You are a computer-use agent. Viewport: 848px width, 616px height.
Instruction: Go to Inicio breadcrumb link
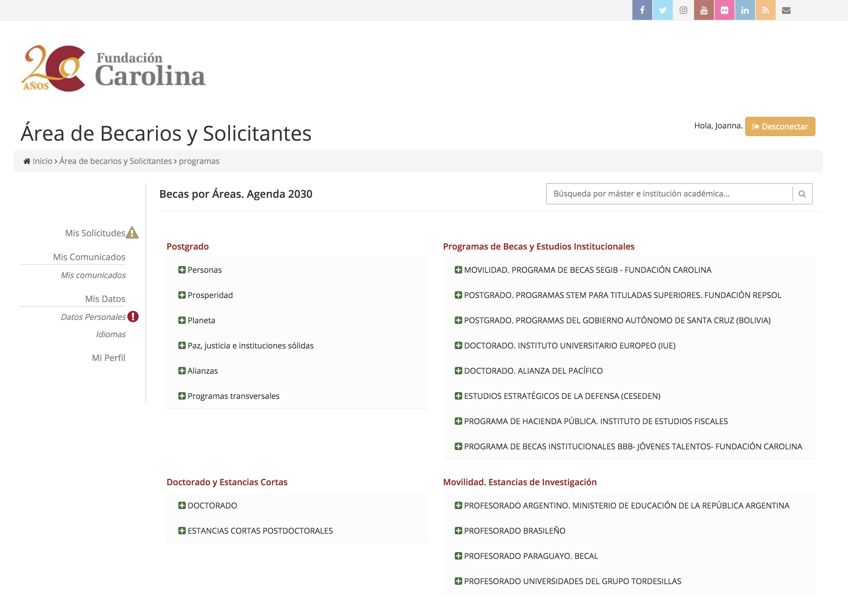pos(42,161)
